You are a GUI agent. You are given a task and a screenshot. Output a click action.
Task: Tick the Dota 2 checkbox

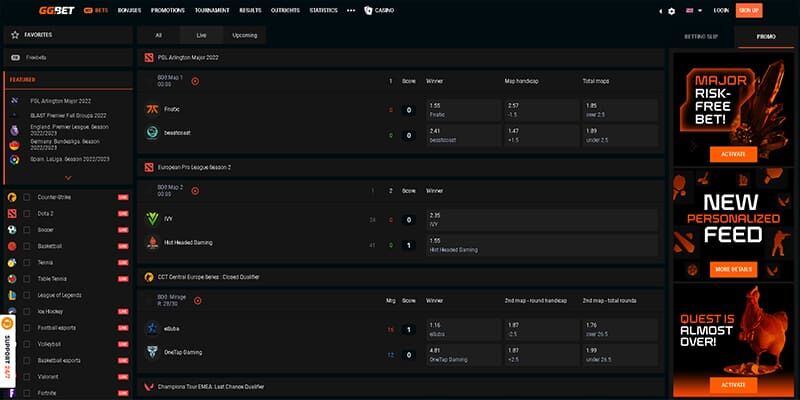[27, 214]
